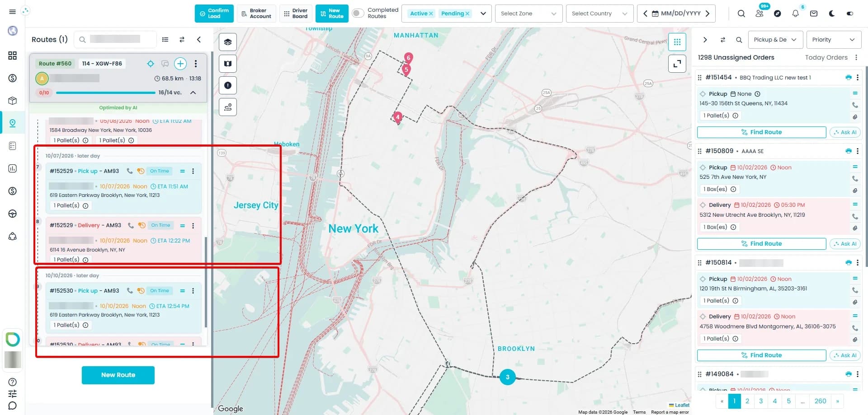The height and width of the screenshot is (415, 868).
Task: Go to page 2 of orders
Action: (x=747, y=401)
